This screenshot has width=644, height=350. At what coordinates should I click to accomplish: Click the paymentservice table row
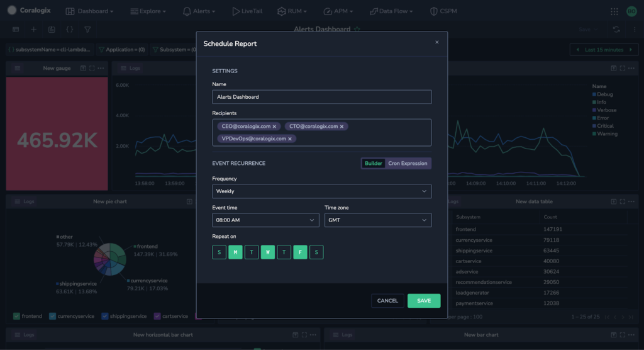coord(540,303)
